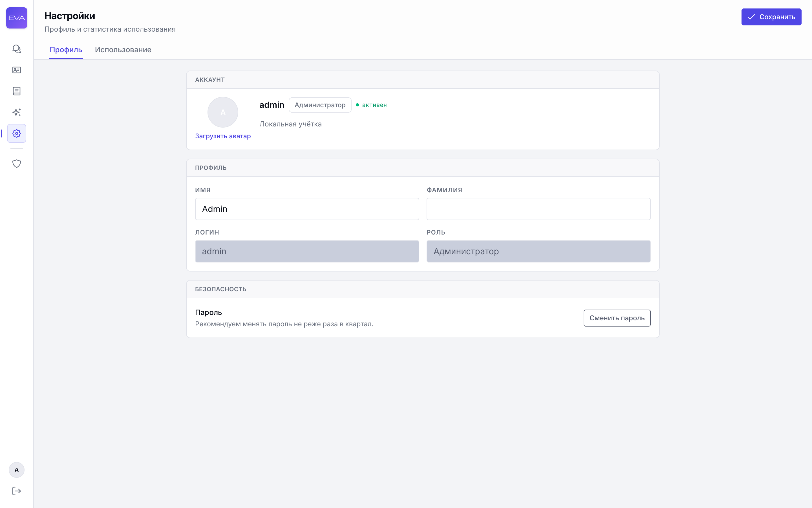Focus the Фамилия input field

click(x=538, y=209)
